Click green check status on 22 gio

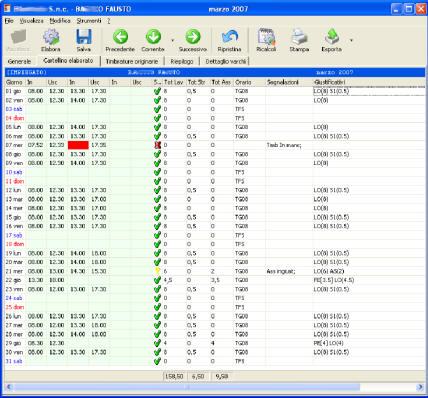coord(158,280)
